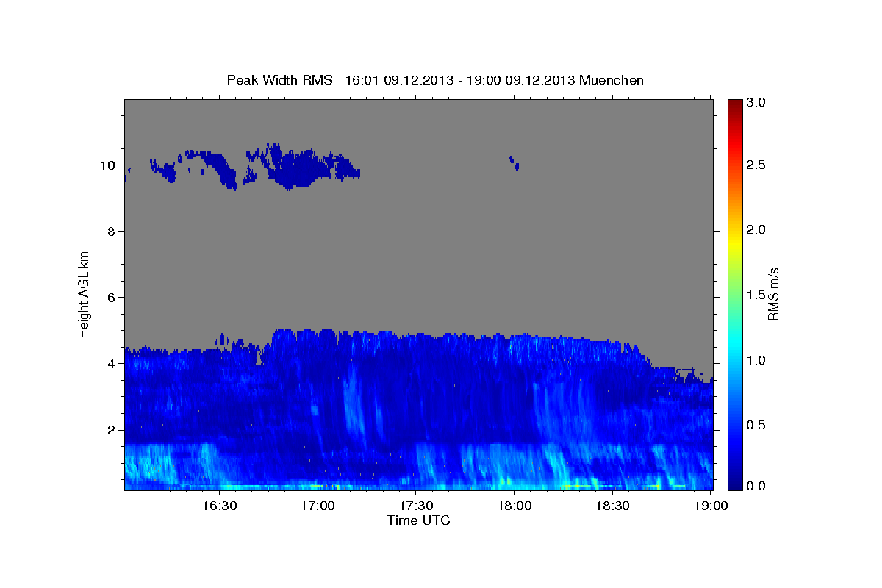Click the 17:30 time tick label
Viewport: 882px width, 588px height.
point(415,506)
